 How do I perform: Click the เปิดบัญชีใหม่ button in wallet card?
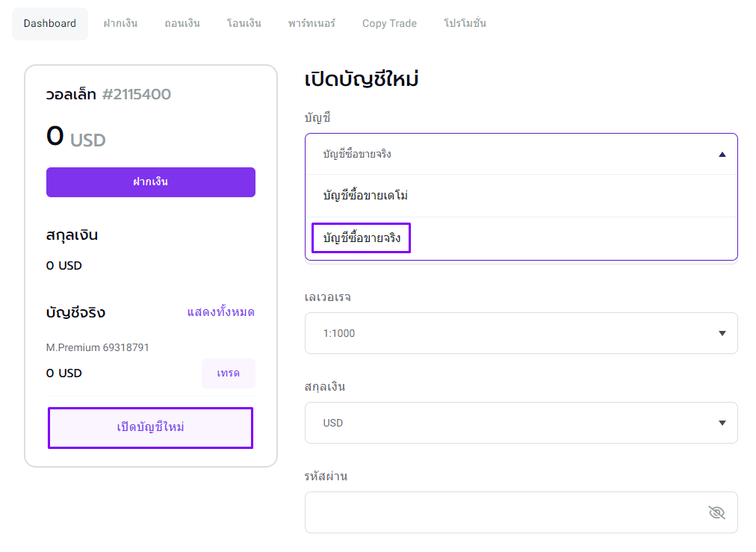tap(150, 427)
